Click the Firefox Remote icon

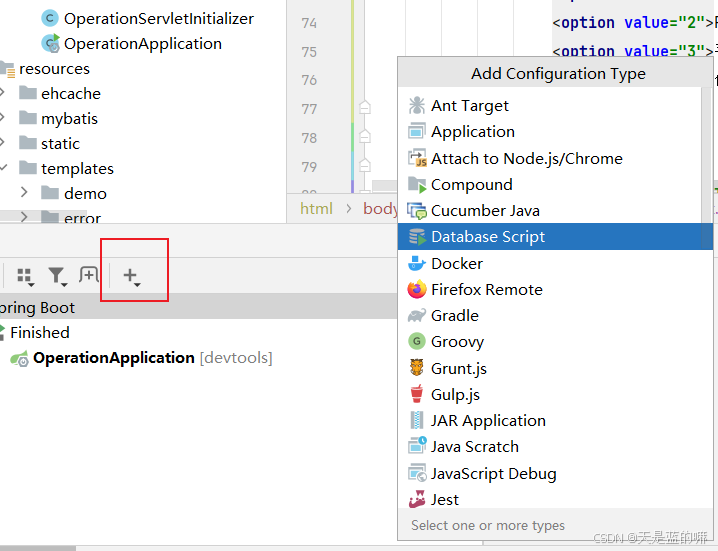[417, 289]
